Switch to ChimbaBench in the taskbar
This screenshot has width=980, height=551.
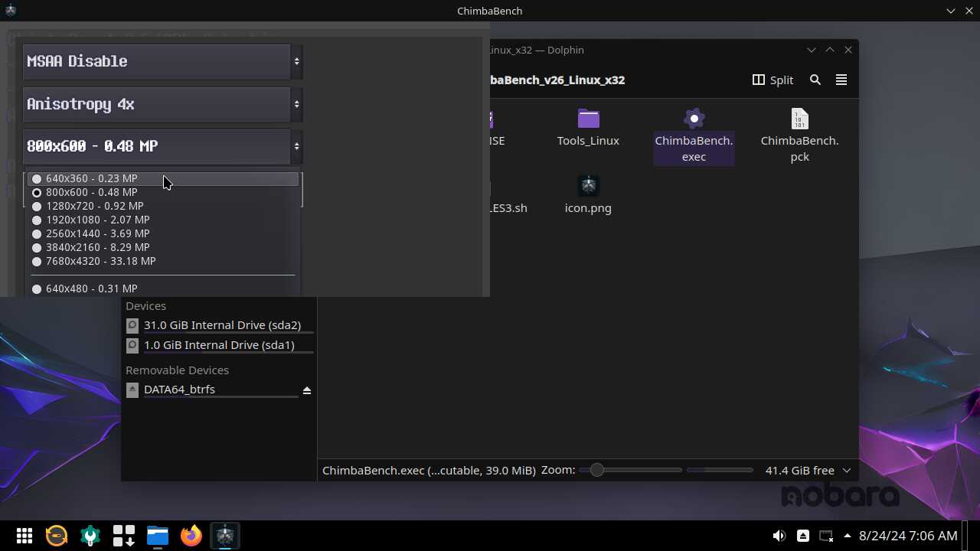(x=225, y=536)
